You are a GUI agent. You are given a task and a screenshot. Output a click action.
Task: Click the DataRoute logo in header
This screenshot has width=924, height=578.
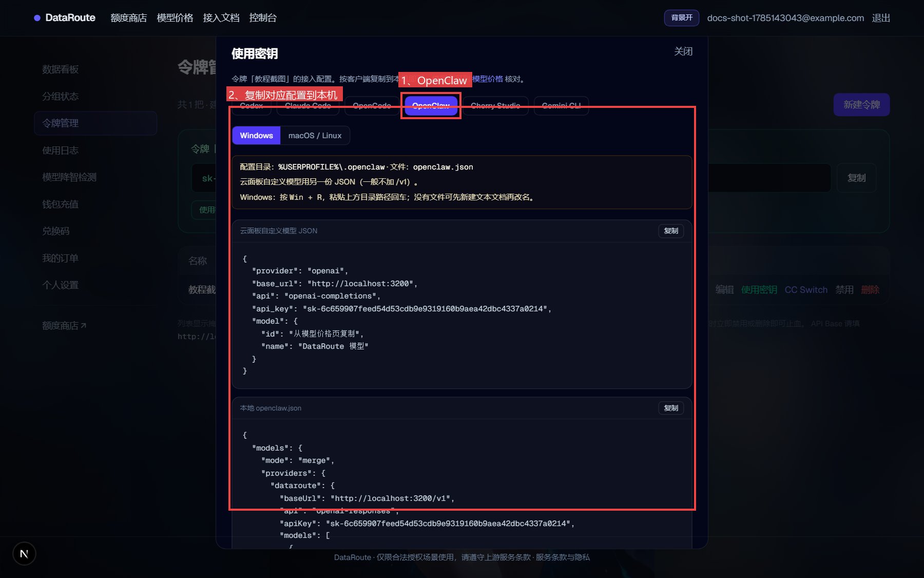[x=65, y=18]
